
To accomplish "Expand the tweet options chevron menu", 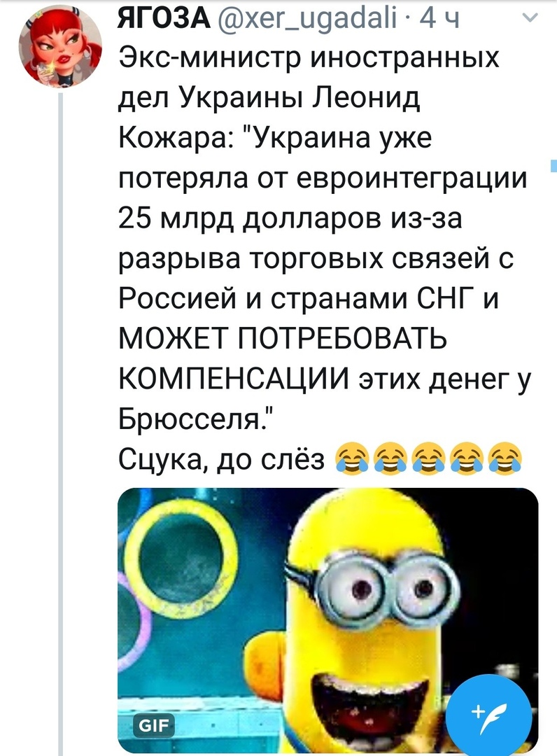I will point(530,17).
